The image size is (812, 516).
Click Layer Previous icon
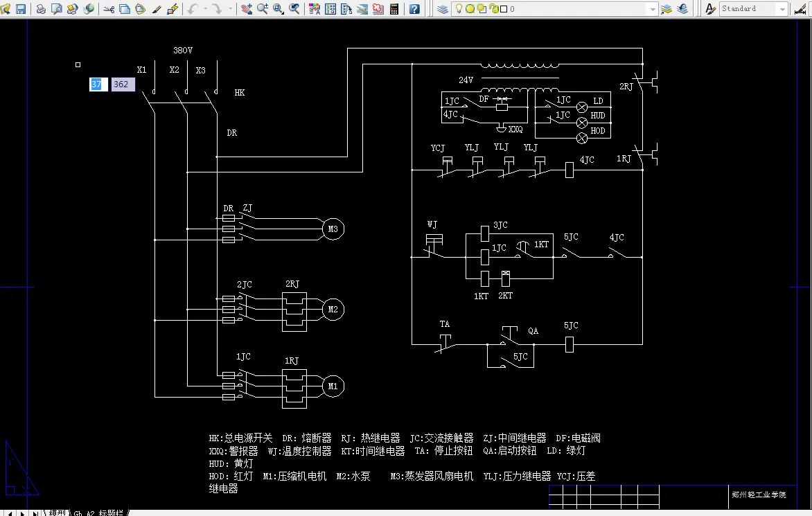pyautogui.click(x=682, y=8)
